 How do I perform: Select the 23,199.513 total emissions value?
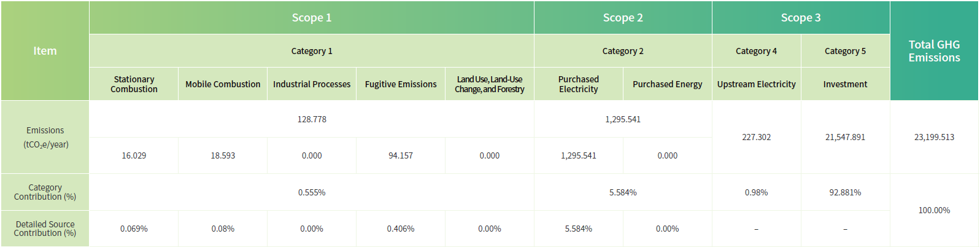[x=934, y=137]
